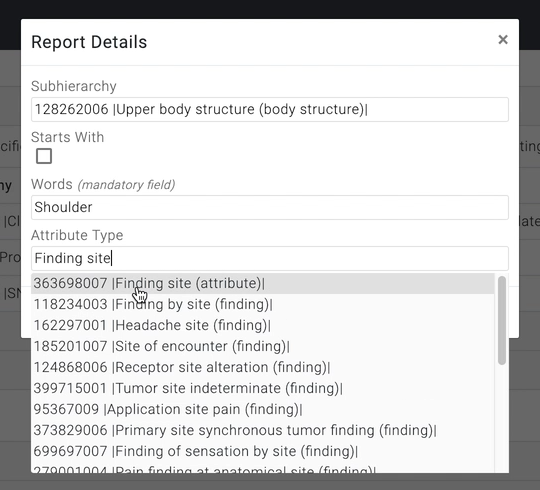
Task: Click the Report Details title text
Action: 89,42
